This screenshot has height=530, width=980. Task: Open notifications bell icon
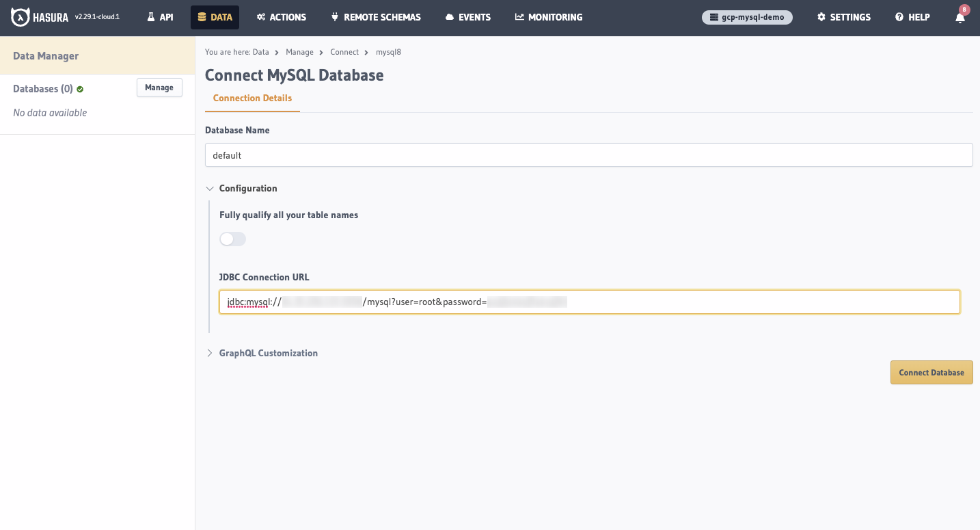click(x=960, y=18)
